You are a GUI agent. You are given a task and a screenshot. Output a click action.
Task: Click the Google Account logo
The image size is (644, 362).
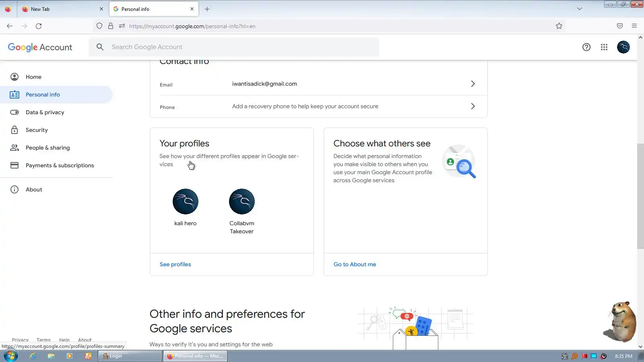pos(40,47)
